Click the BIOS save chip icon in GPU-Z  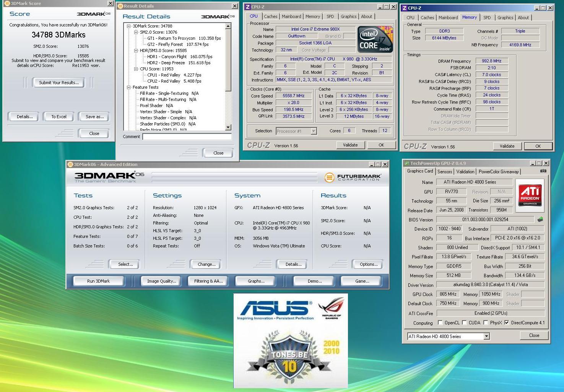tap(540, 220)
